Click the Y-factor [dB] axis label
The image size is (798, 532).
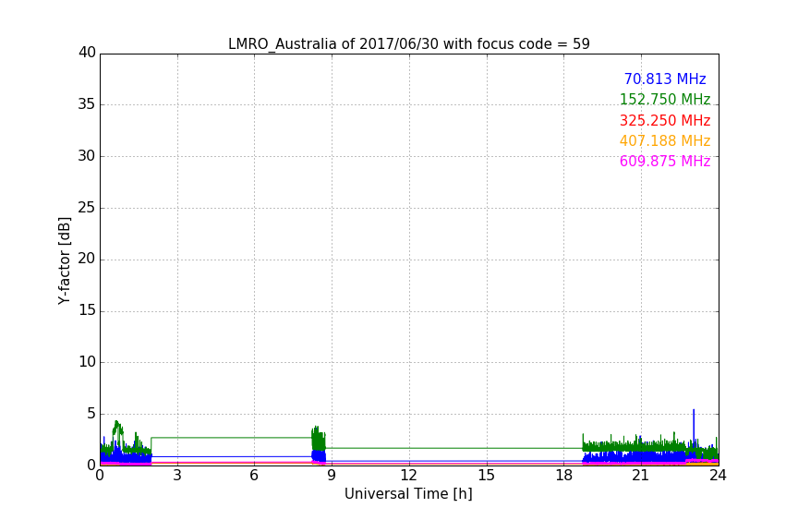pos(64,260)
